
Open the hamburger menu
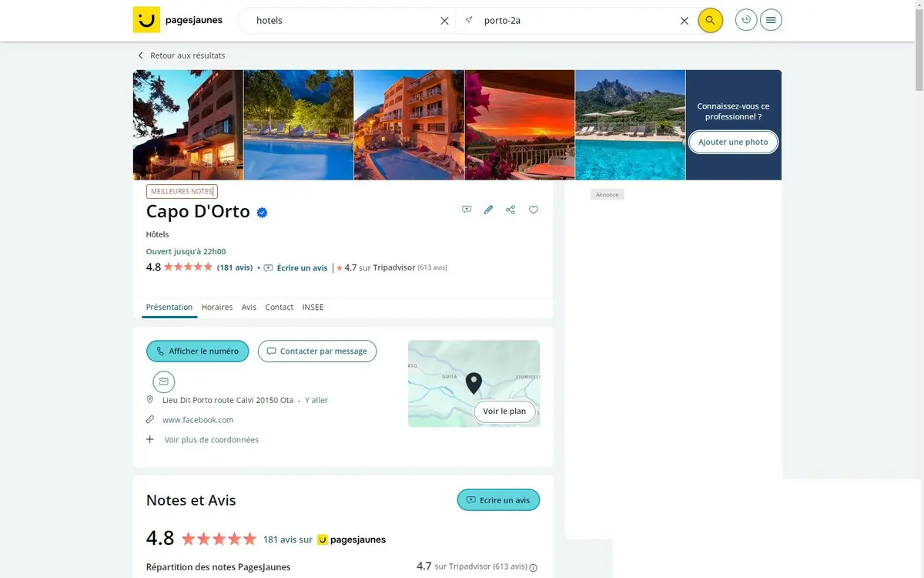coord(771,20)
